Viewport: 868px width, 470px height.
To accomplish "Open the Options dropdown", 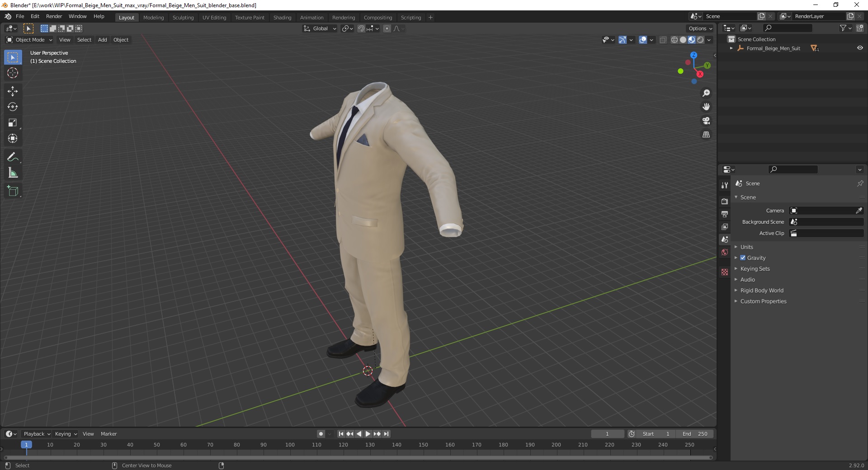I will (x=700, y=28).
